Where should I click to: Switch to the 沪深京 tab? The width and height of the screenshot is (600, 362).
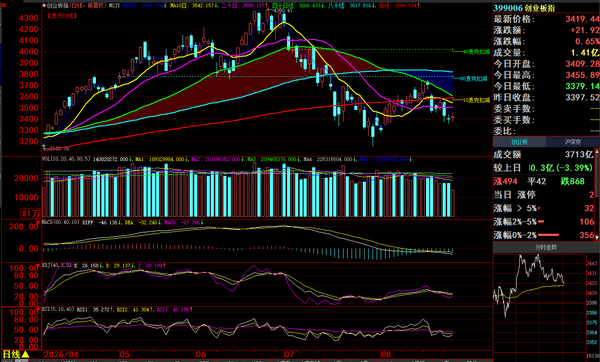(x=572, y=142)
